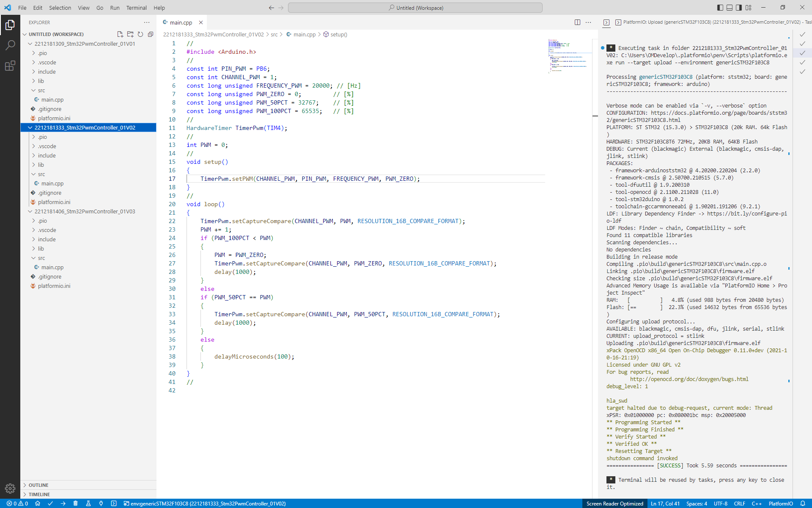
Task: Collapse the 2212181333_Stm32PwmController_01V02 folder
Action: pos(30,127)
